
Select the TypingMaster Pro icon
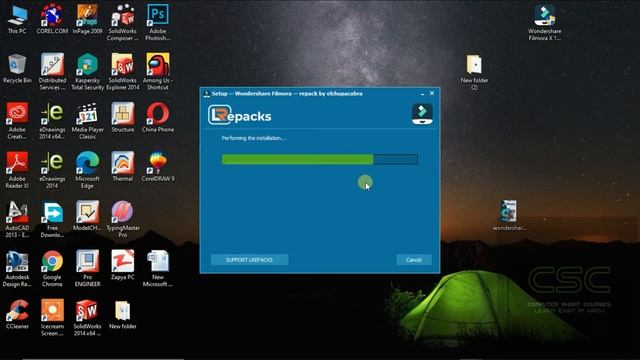122,219
